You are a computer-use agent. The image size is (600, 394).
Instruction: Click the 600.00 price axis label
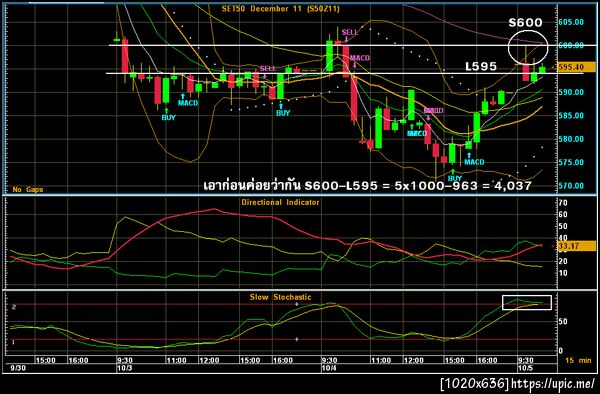click(571, 45)
